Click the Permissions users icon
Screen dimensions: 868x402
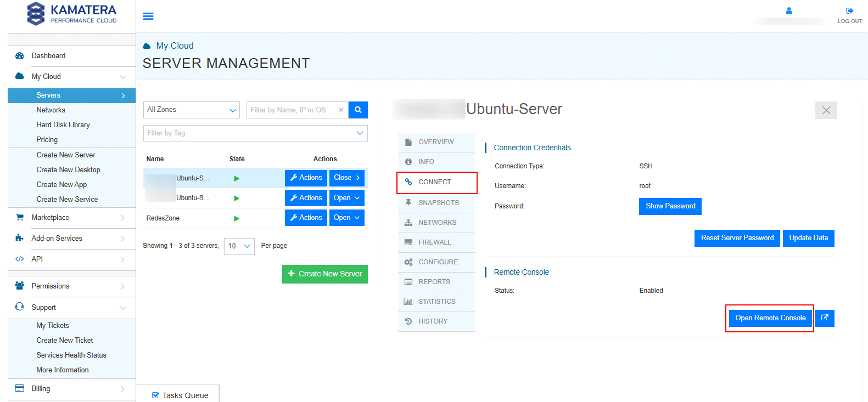point(20,286)
